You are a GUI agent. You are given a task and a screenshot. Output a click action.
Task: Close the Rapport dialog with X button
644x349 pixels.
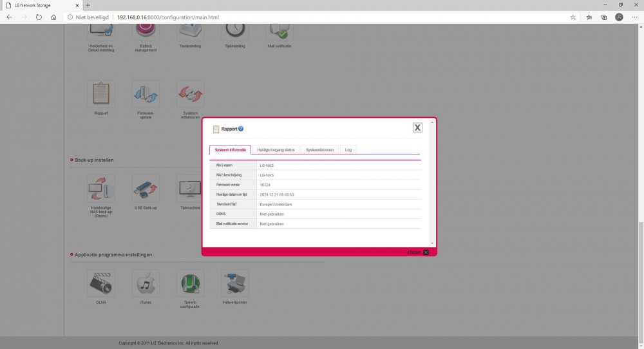(x=417, y=127)
